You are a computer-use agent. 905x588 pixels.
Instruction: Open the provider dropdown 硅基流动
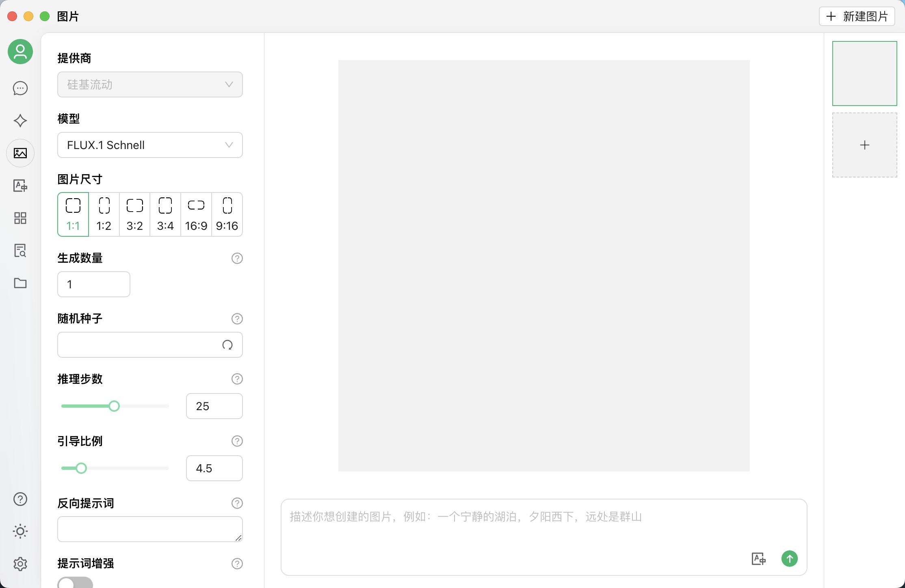150,84
